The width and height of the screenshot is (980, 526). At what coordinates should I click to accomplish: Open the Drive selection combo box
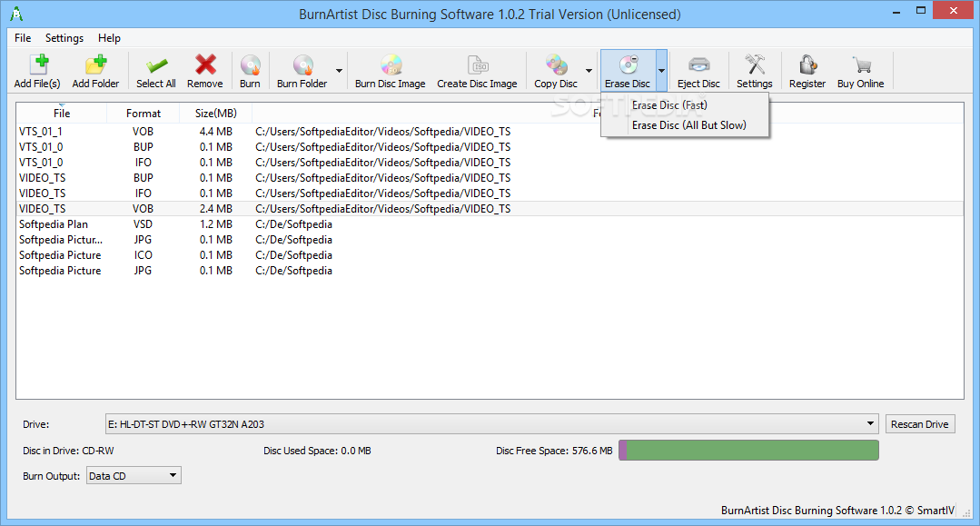pos(492,424)
